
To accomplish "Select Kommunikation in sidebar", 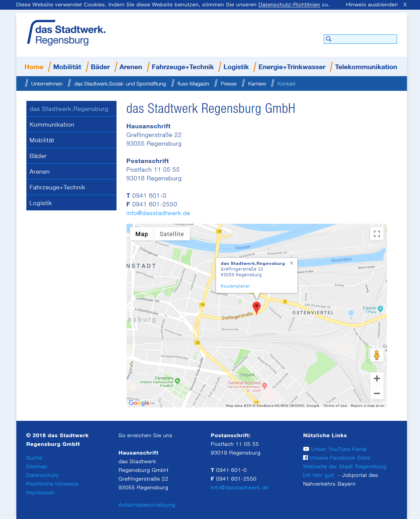I will click(71, 124).
